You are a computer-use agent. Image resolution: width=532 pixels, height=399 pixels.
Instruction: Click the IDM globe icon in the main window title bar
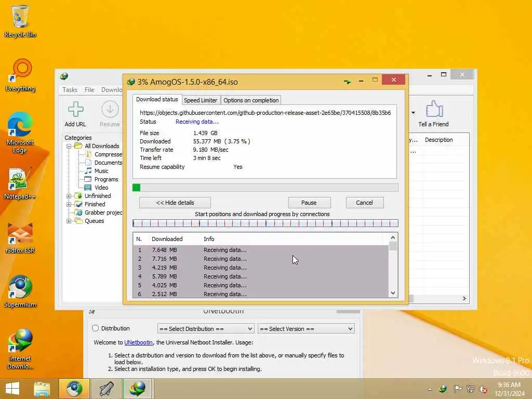[x=64, y=76]
